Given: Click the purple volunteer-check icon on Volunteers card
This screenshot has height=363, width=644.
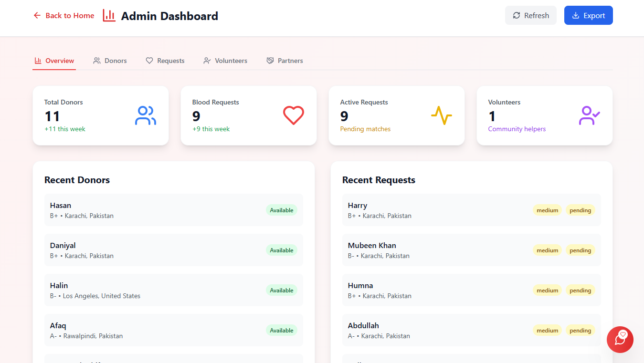Looking at the screenshot, I should (x=589, y=115).
